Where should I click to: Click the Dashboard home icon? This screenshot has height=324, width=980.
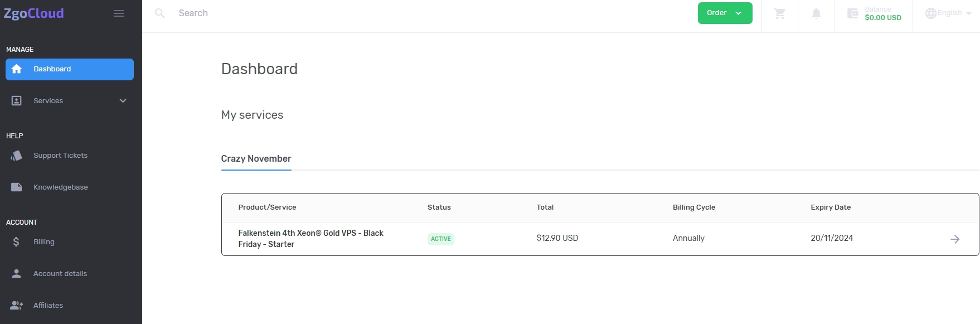point(17,69)
